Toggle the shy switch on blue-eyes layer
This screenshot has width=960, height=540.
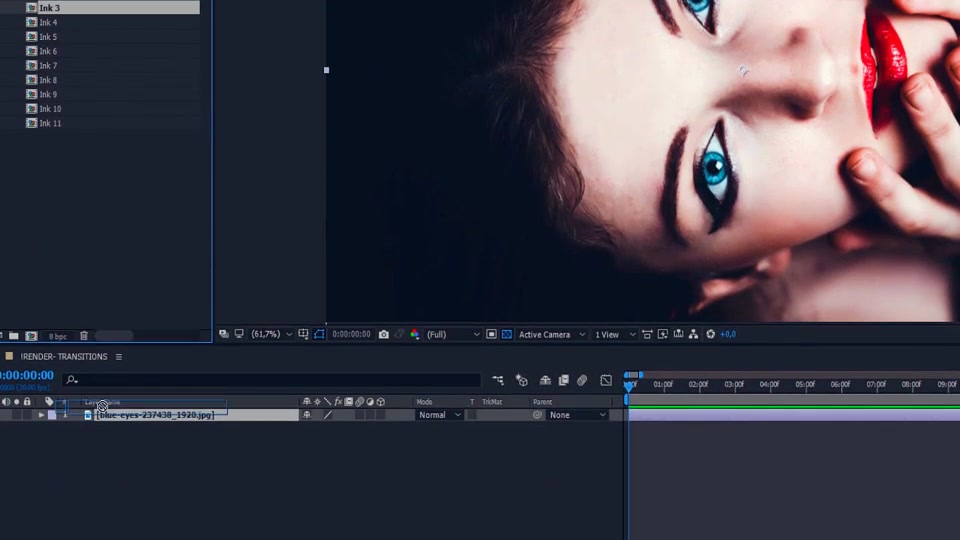(x=307, y=415)
